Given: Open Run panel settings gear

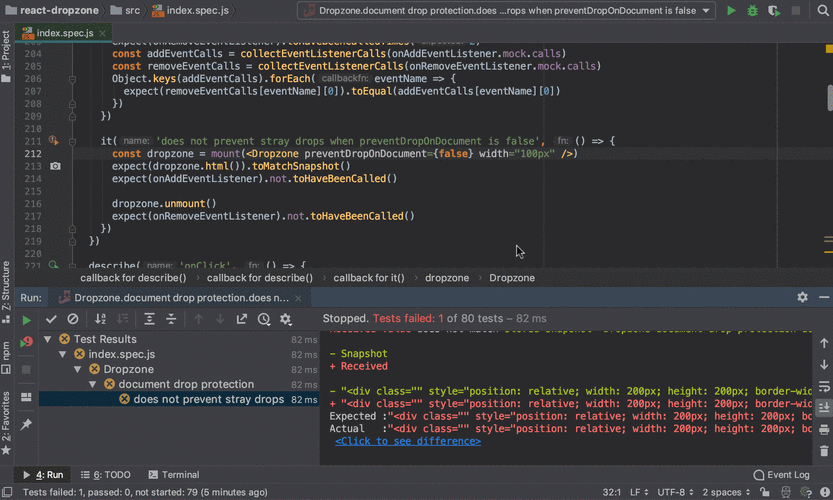Looking at the screenshot, I should tap(802, 298).
